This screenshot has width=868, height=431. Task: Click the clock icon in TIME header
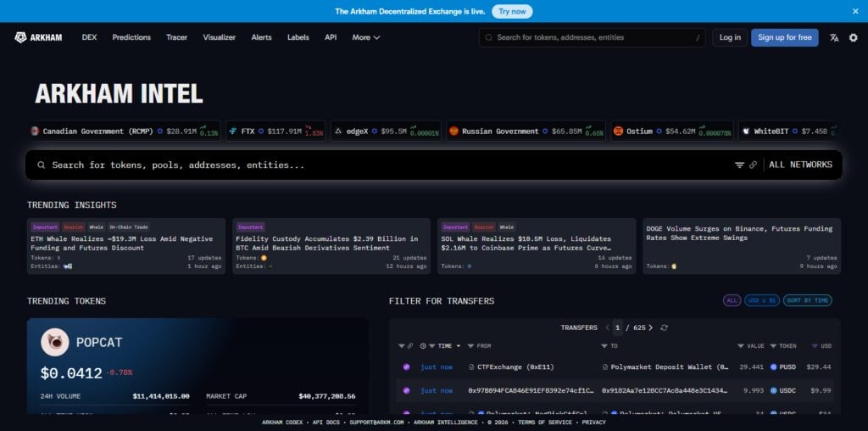pos(424,346)
